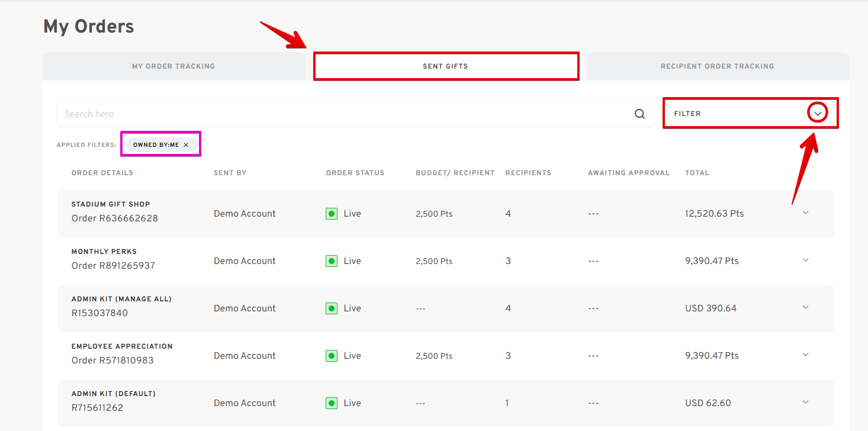Expand Admin Kit (Manage All) order row
Image resolution: width=868 pixels, height=431 pixels.
click(x=805, y=307)
